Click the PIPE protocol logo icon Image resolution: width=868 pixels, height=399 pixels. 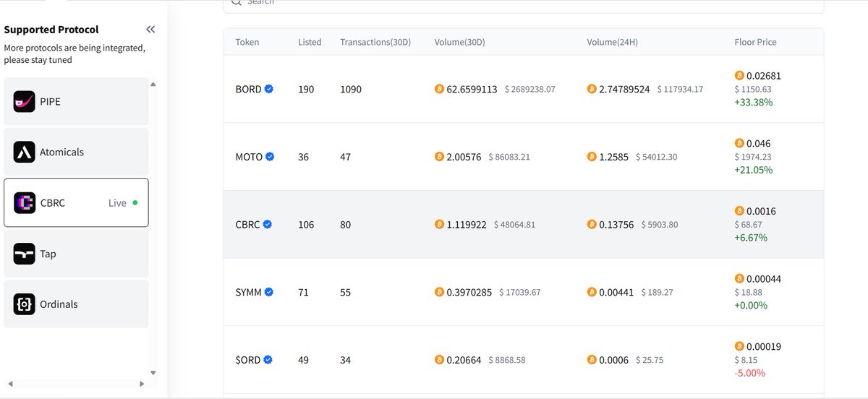pyautogui.click(x=25, y=102)
